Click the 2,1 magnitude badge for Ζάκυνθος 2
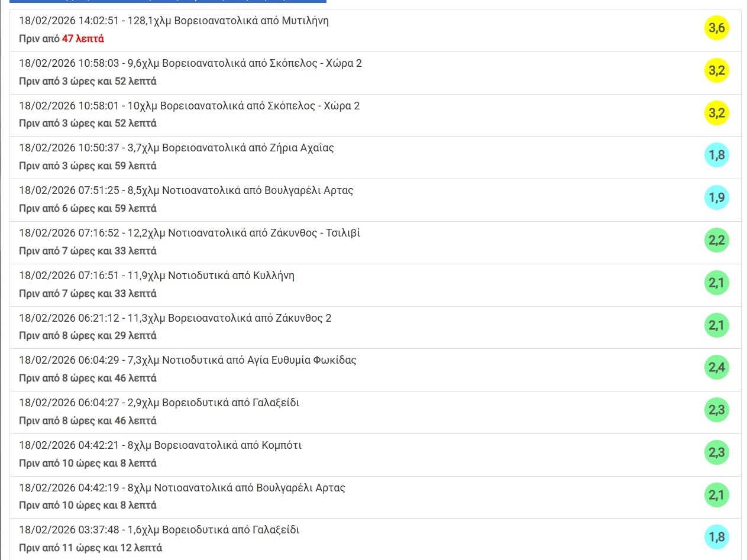This screenshot has height=560, width=747. coord(716,325)
